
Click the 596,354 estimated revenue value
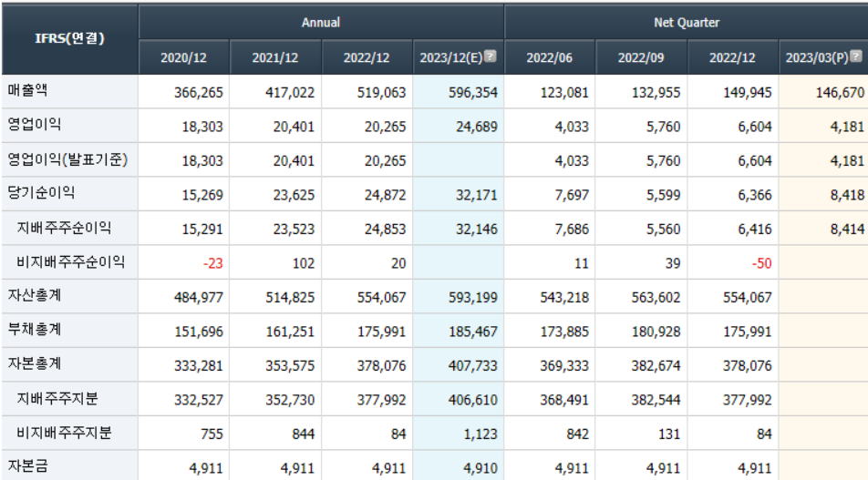pyautogui.click(x=473, y=92)
